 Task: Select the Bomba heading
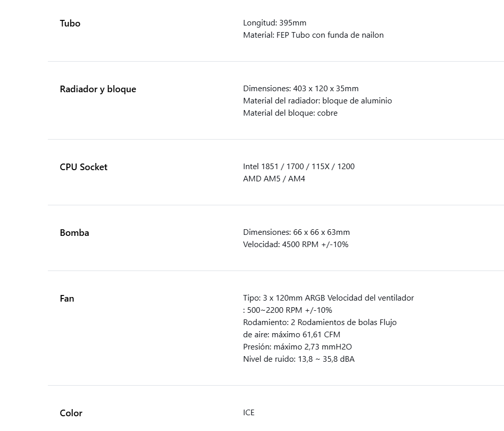coord(74,233)
